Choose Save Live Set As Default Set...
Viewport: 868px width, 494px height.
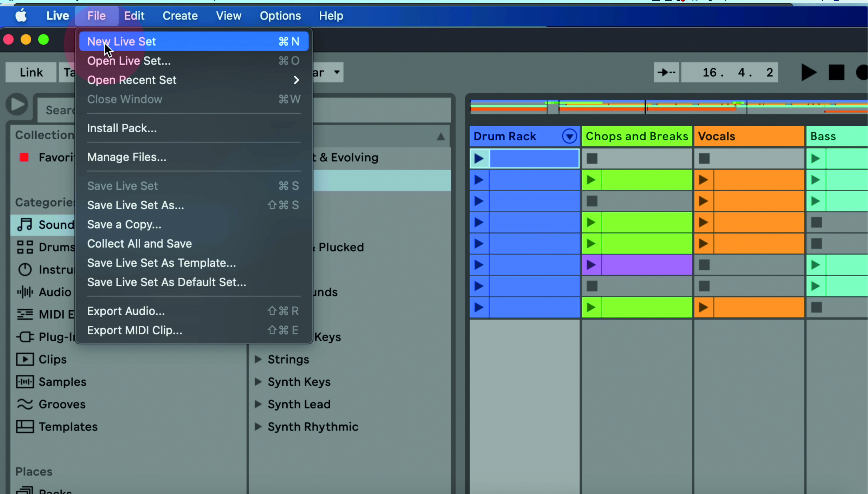coord(194,282)
